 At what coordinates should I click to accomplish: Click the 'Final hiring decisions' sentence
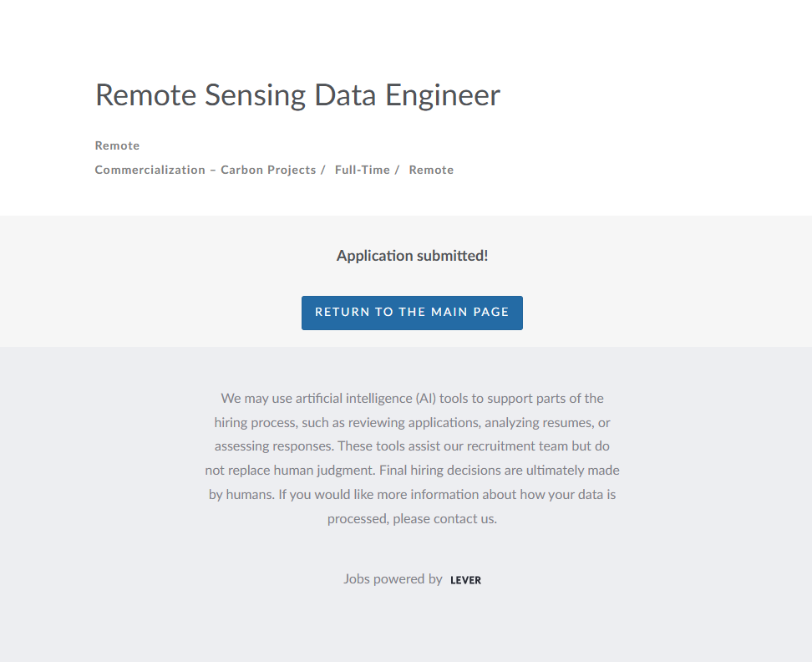(441, 470)
